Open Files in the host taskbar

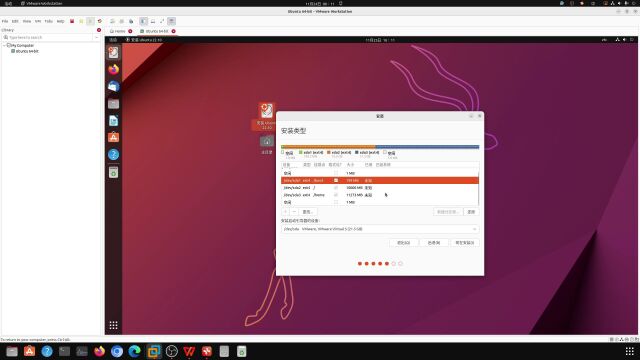pos(12,351)
